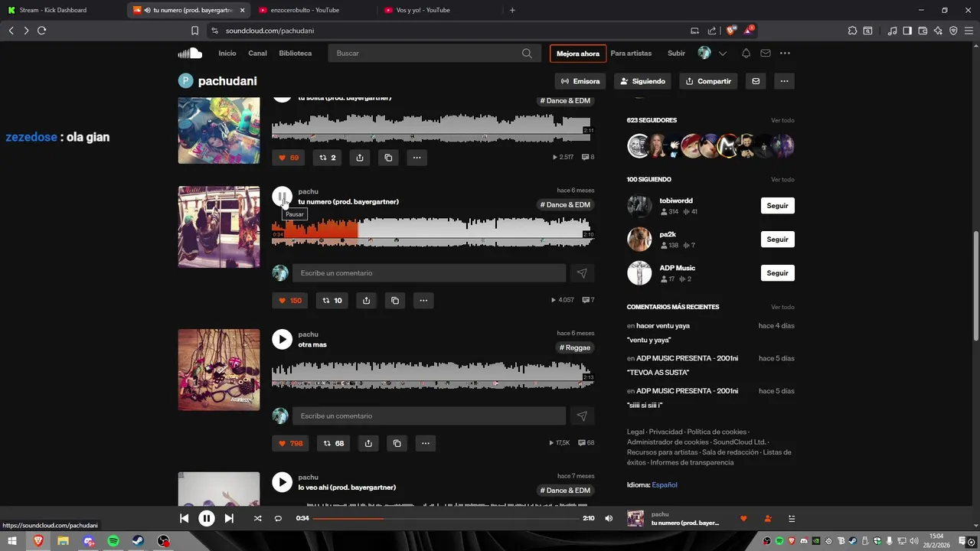Click the SoundCloud logo icon

pyautogui.click(x=190, y=53)
